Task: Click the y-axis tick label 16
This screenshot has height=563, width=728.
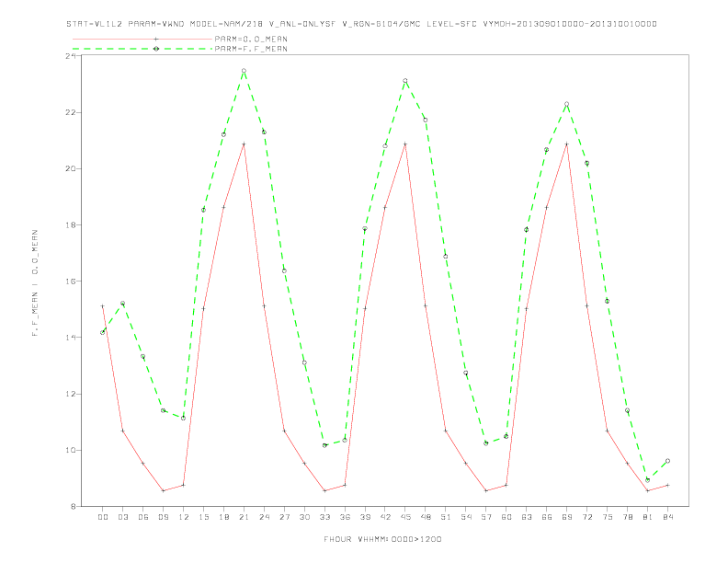Action: click(71, 281)
